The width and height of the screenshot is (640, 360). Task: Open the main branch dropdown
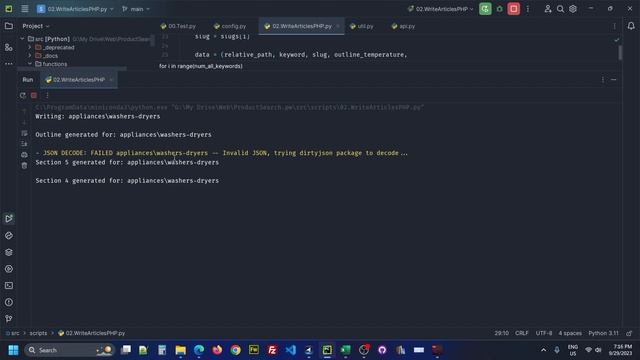click(x=136, y=9)
